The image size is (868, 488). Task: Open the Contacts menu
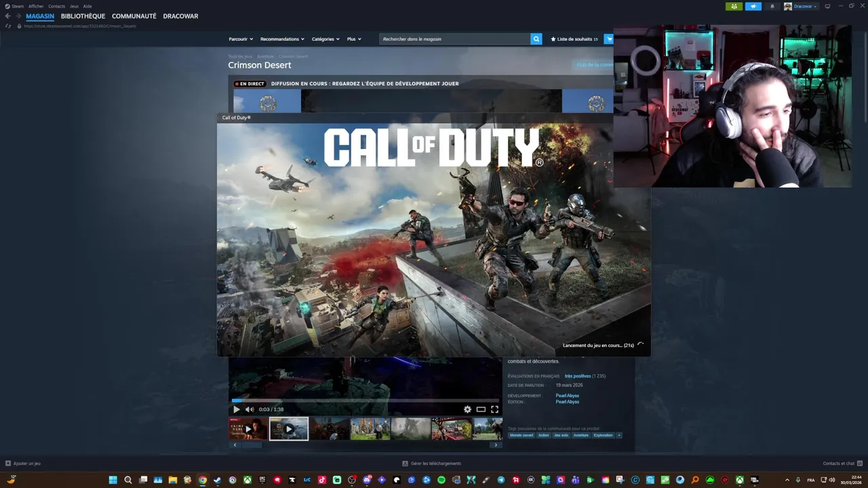pyautogui.click(x=57, y=6)
